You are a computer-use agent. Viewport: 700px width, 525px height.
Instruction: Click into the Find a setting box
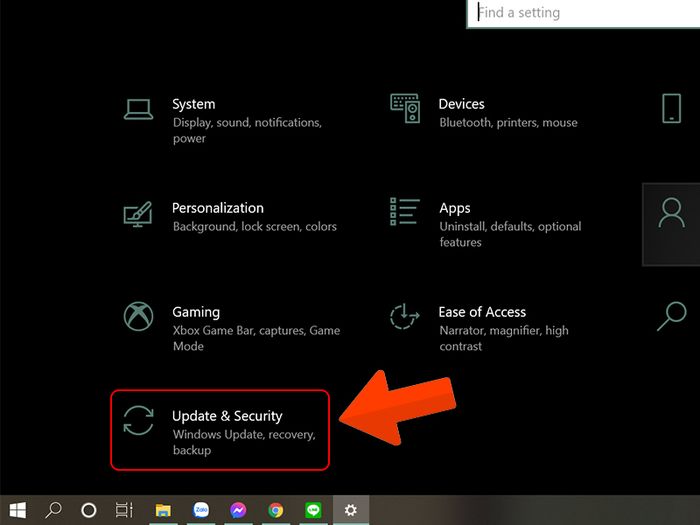tap(583, 13)
